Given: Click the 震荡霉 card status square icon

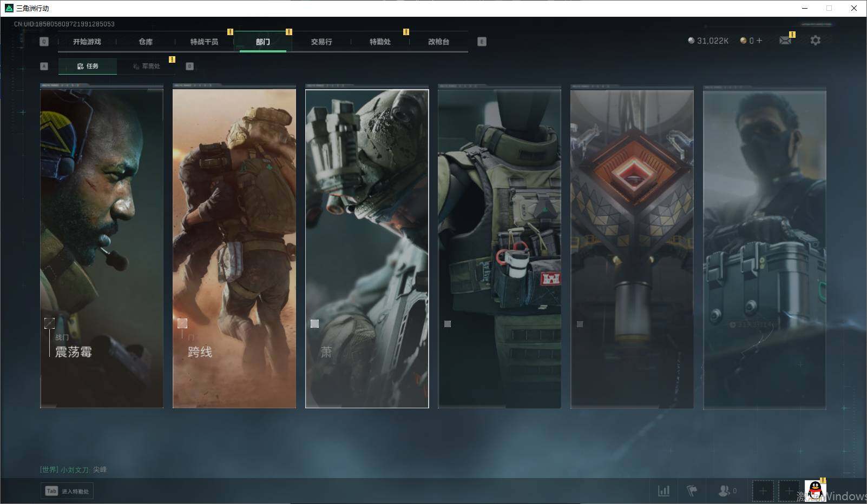Looking at the screenshot, I should [49, 323].
